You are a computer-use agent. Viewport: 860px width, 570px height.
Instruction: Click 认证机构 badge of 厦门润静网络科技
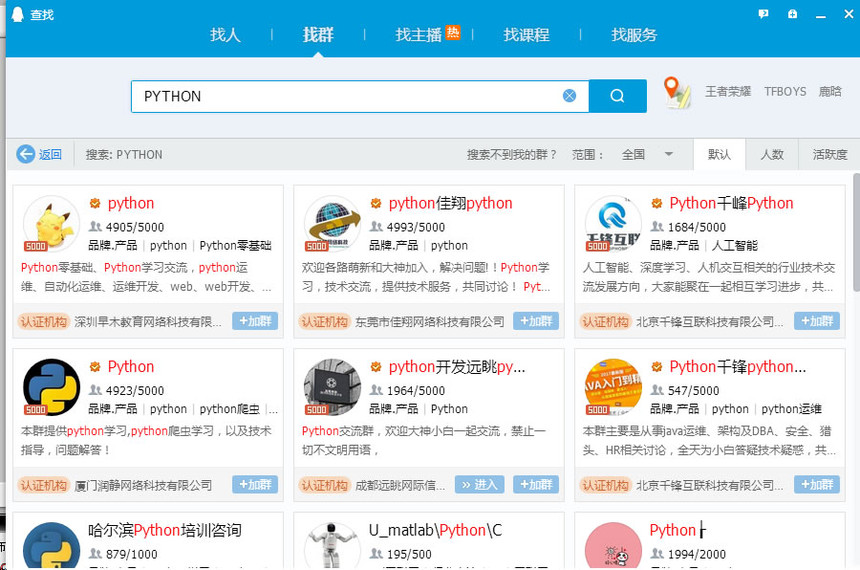[43, 485]
